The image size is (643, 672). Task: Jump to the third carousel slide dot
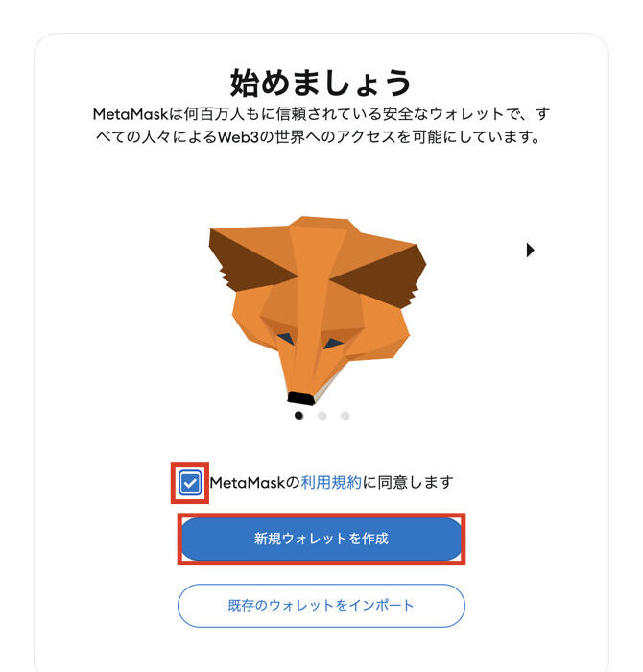tap(345, 416)
